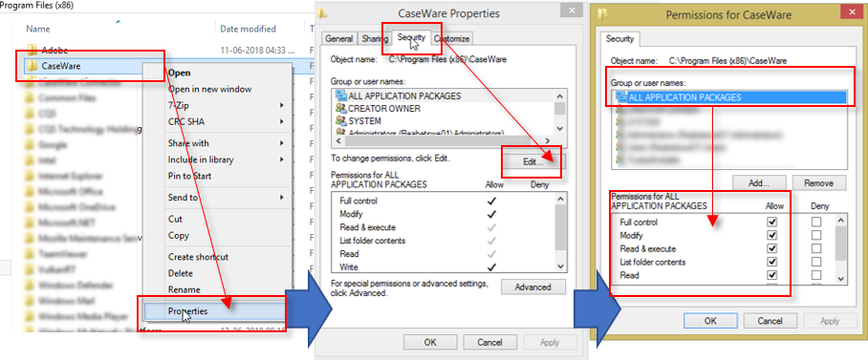Expand the Share with submenu
Screen dimensions: 868x360
282,143
